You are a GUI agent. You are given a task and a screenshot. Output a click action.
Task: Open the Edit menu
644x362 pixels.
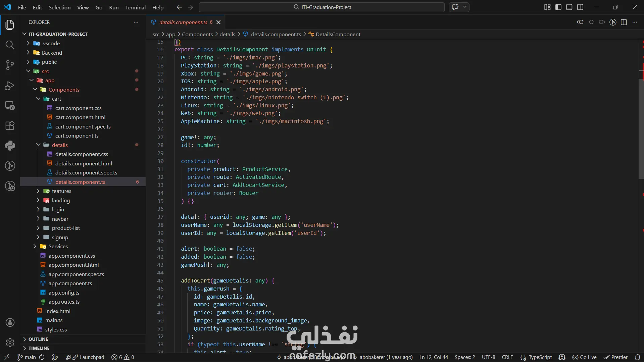[37, 7]
